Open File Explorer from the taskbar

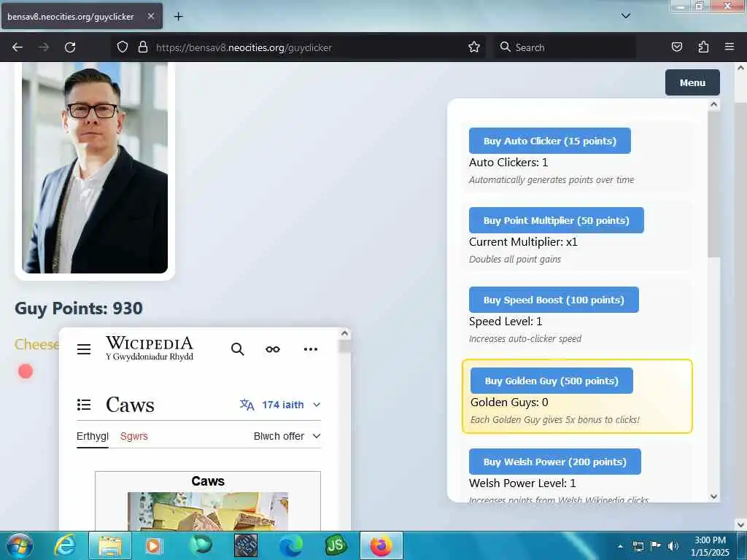click(x=110, y=545)
